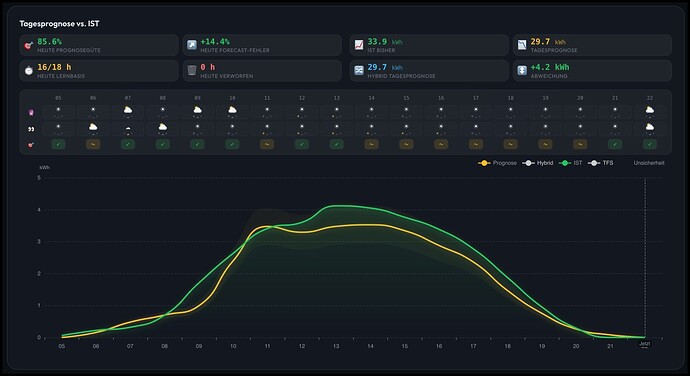Click the Tagesprognose vs. IST heading
The image size is (690, 376).
[x=59, y=24]
